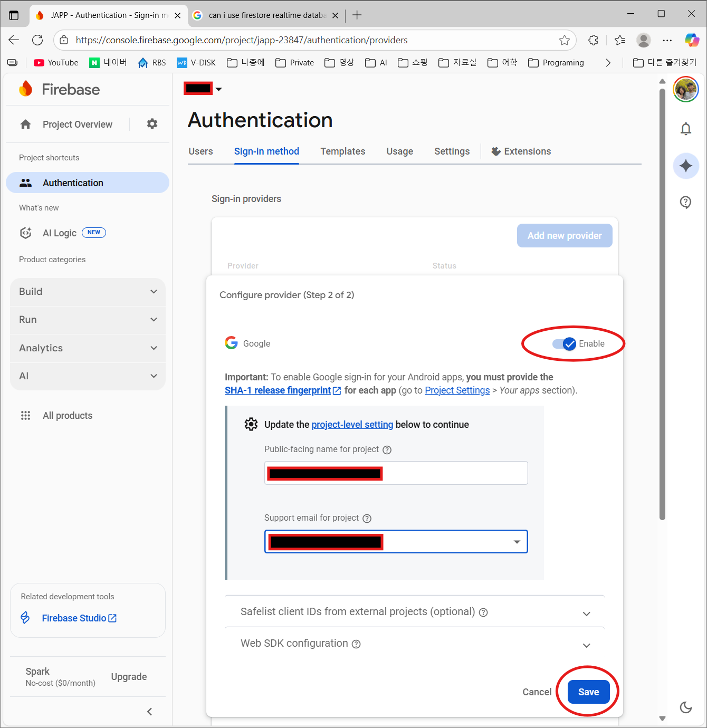Open browser extensions puzzle icon
The width and height of the screenshot is (707, 728).
click(x=593, y=40)
